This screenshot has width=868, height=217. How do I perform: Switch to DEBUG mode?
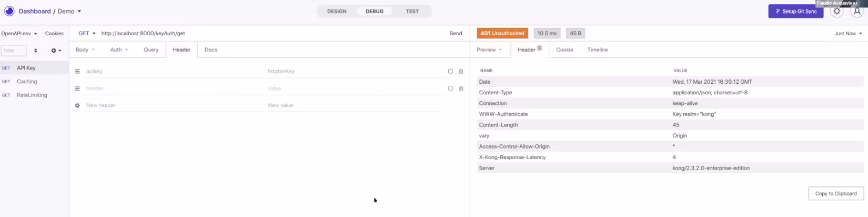click(374, 11)
